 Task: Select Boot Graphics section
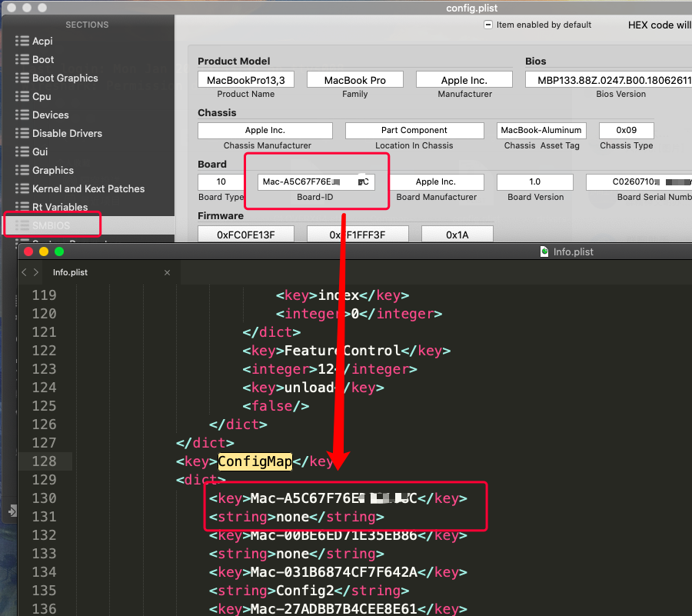point(65,78)
